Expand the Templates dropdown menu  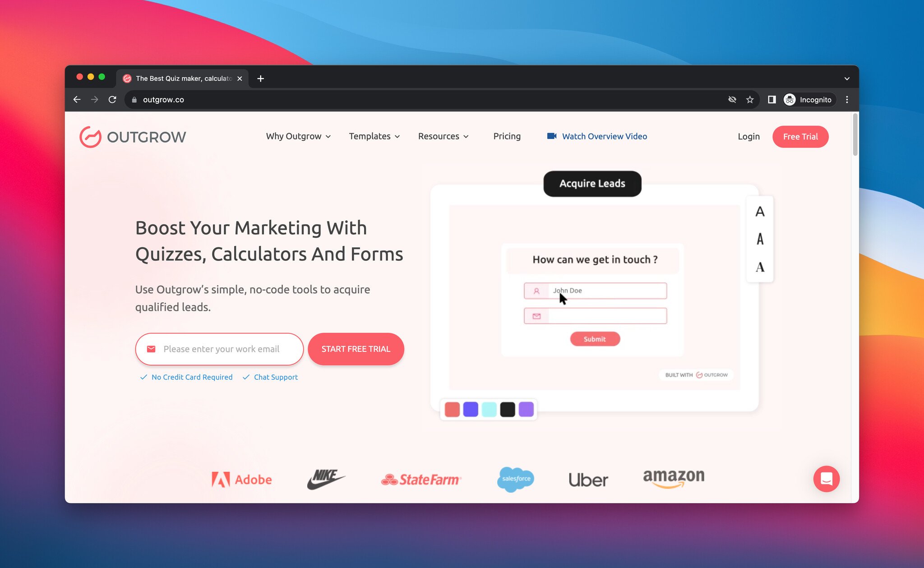click(374, 136)
